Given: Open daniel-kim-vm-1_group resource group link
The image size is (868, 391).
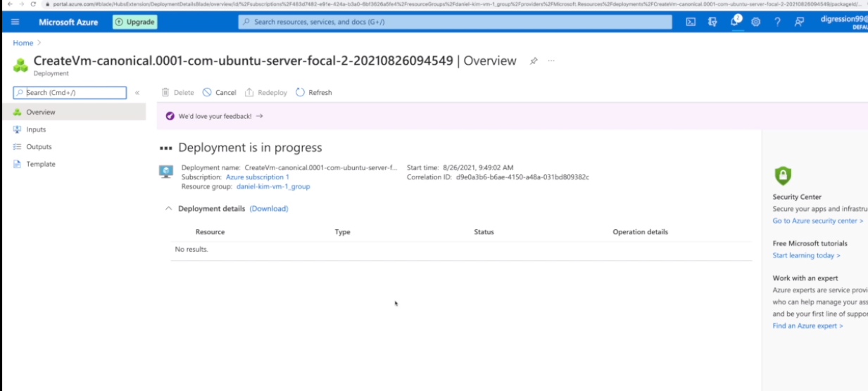Looking at the screenshot, I should [x=273, y=187].
